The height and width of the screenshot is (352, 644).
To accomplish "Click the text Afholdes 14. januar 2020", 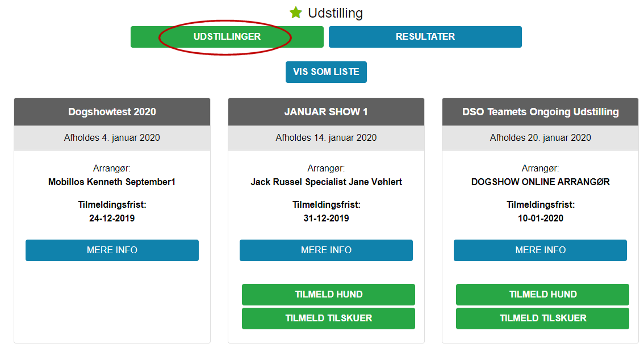I will point(326,137).
